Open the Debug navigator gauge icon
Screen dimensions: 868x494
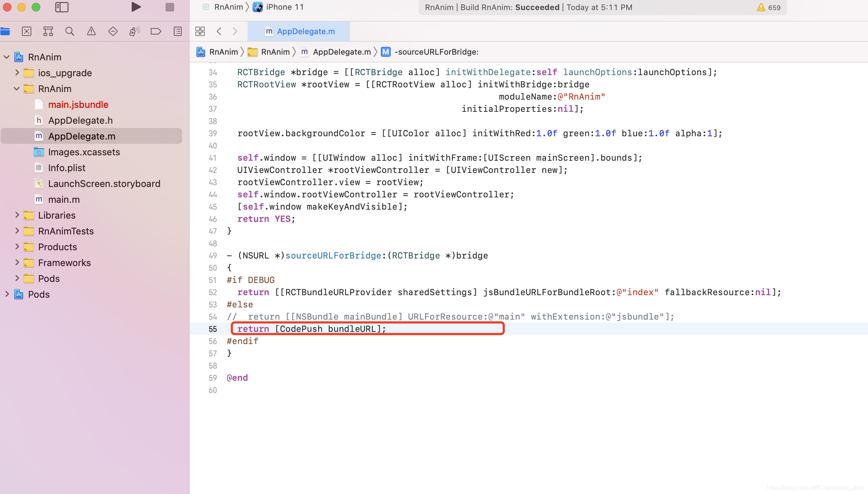pos(134,31)
